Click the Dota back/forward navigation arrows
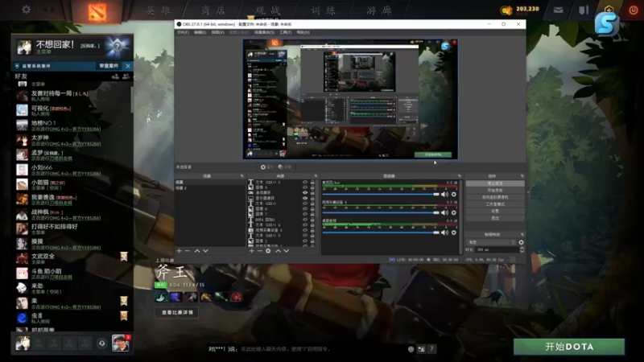 click(48, 9)
